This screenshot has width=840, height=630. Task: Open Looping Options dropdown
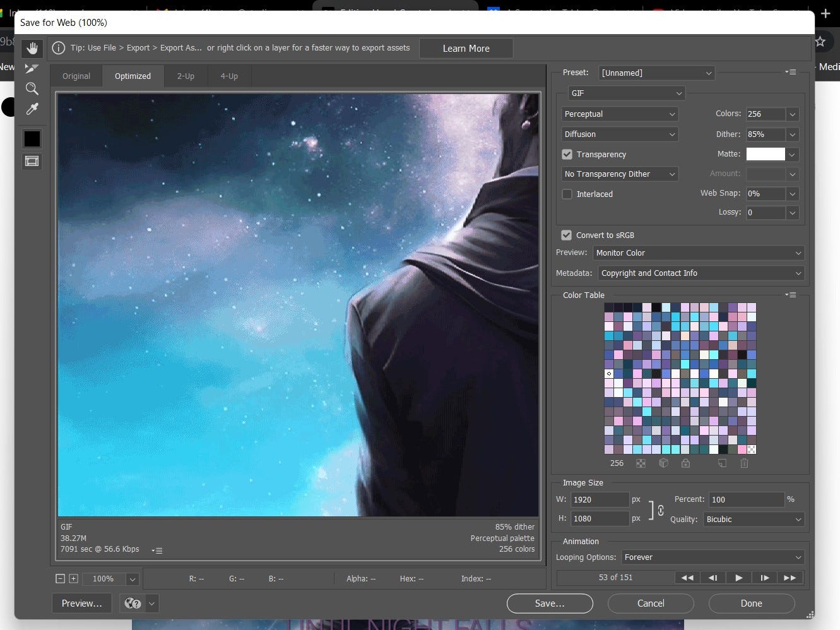pyautogui.click(x=713, y=557)
